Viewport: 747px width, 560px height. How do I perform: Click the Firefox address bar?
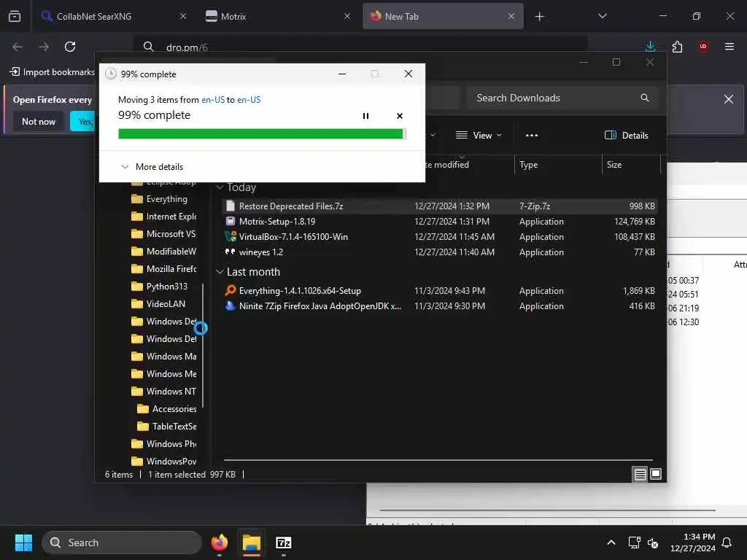tap(360, 47)
